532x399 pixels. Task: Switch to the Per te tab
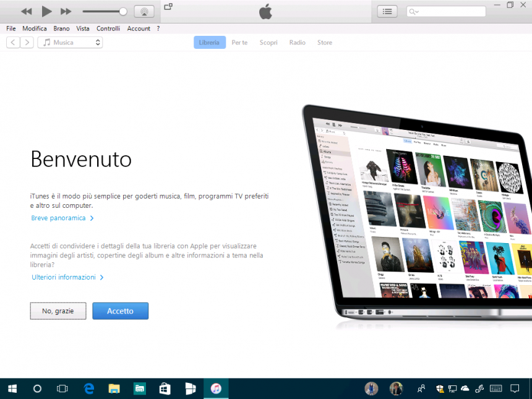pos(239,43)
